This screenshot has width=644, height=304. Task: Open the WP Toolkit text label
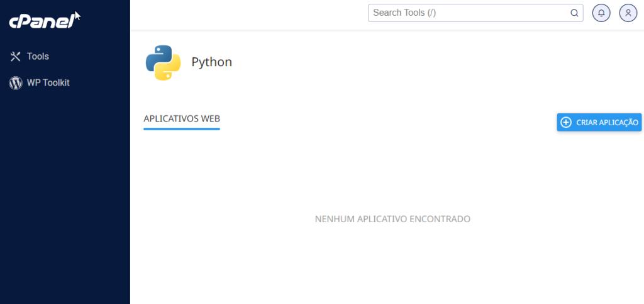coord(48,82)
